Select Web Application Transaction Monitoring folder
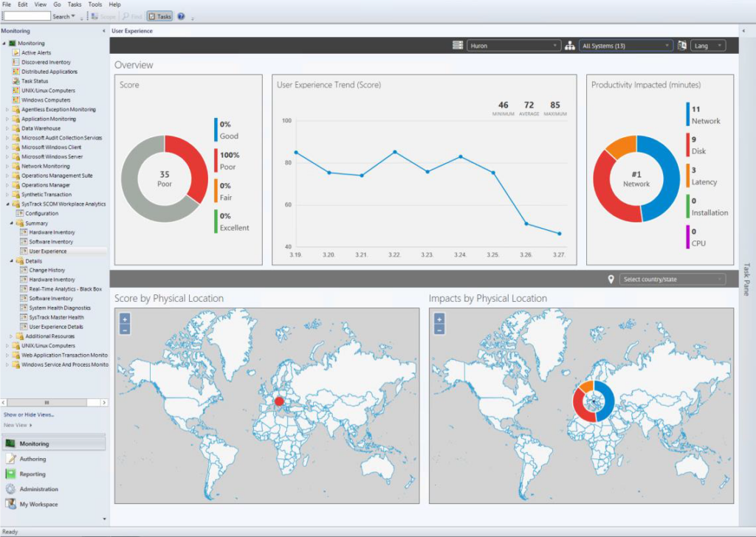 pos(65,355)
